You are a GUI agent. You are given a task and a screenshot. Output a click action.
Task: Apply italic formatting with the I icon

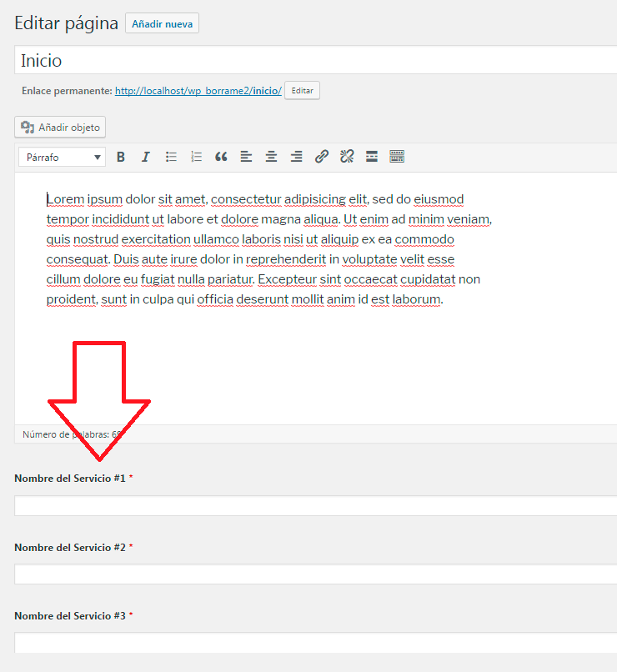click(146, 157)
